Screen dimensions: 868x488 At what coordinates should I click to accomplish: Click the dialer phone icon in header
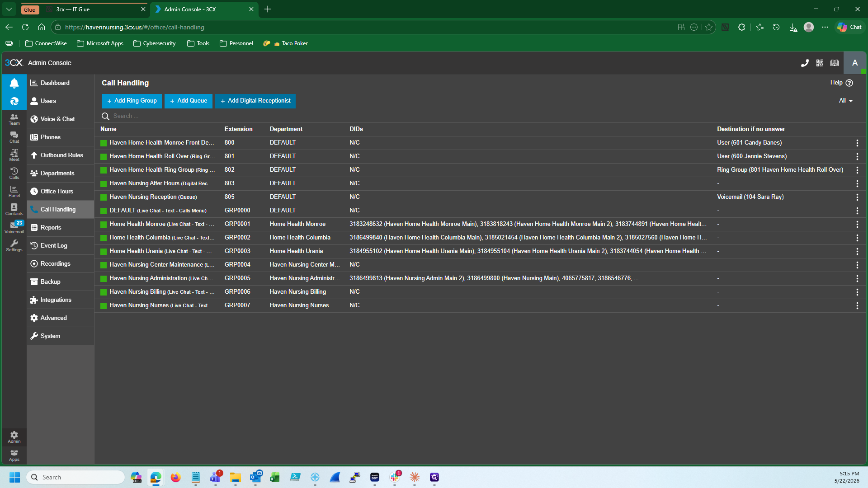[805, 63]
